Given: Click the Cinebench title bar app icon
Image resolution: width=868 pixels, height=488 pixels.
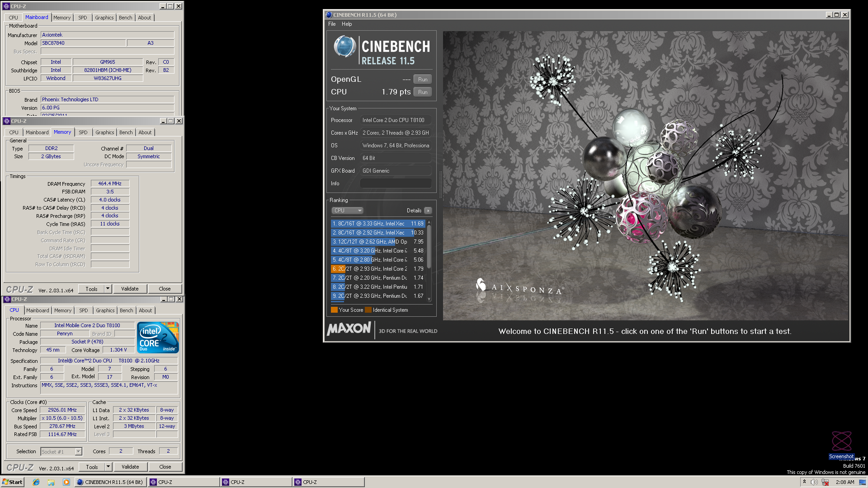Looking at the screenshot, I should tap(329, 15).
